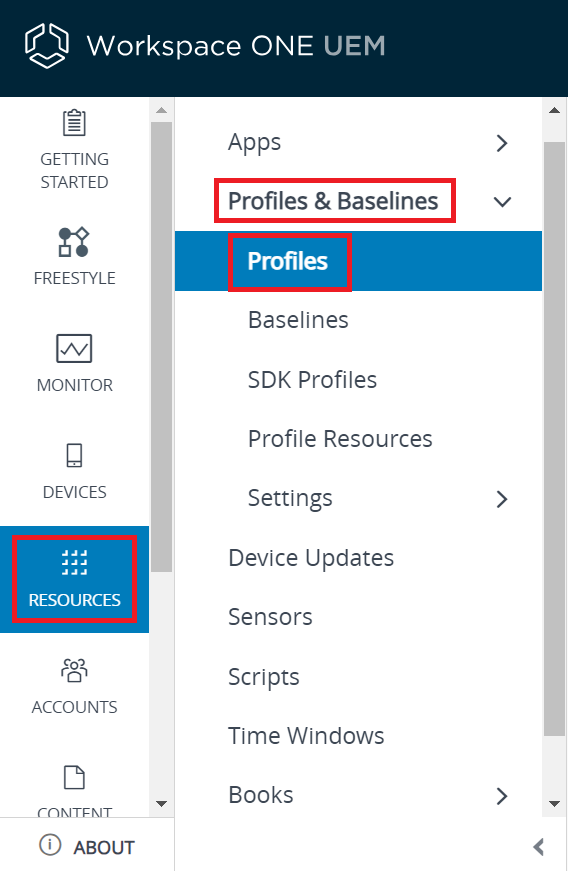Image resolution: width=568 pixels, height=871 pixels.
Task: Expand the Settings submenu arrow
Action: tap(502, 499)
